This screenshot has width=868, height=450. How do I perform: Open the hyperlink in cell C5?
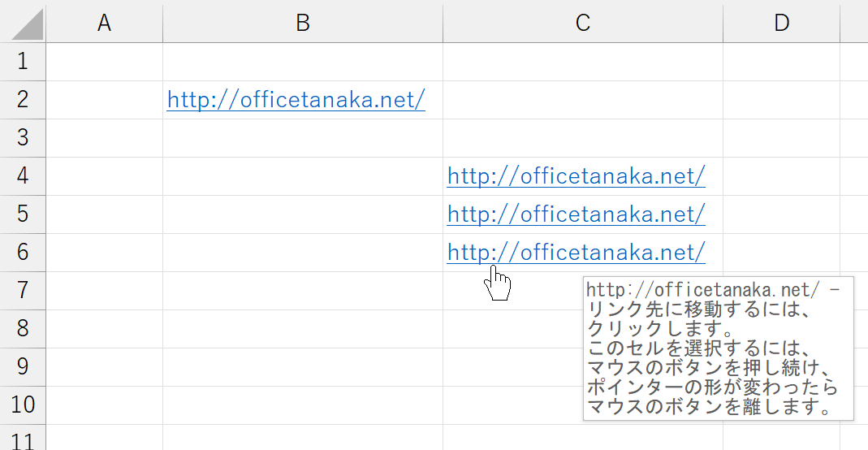[577, 214]
